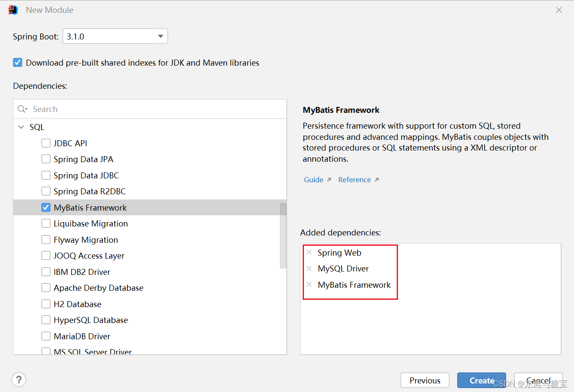Click the 'MyBatis Framework' description heading

tap(341, 110)
